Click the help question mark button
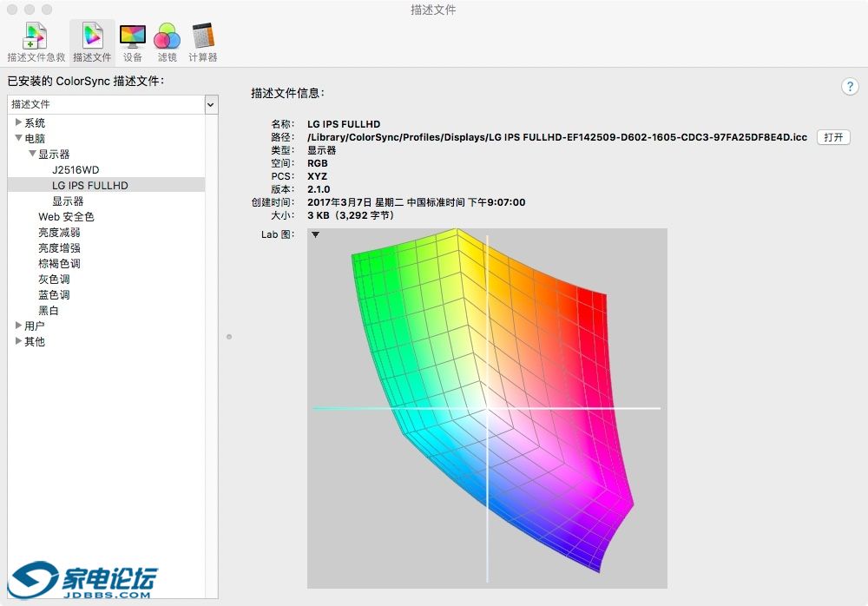The height and width of the screenshot is (606, 868). click(x=850, y=87)
